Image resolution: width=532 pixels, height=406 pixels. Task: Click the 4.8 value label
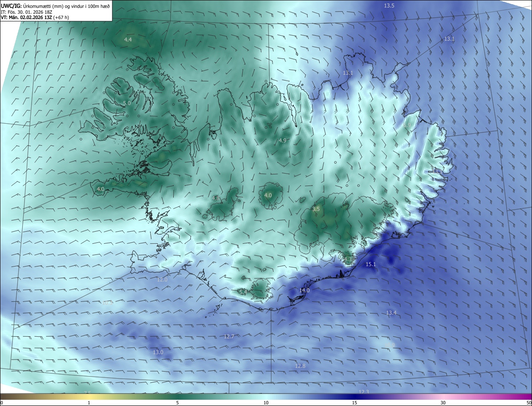coord(215,198)
